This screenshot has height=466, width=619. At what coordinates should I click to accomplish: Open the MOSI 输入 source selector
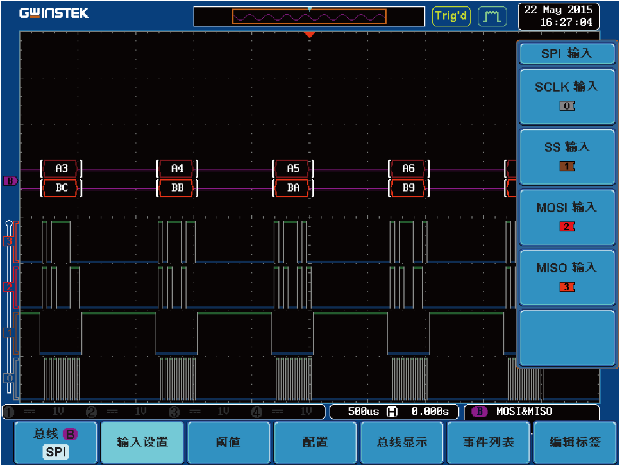pyautogui.click(x=566, y=217)
